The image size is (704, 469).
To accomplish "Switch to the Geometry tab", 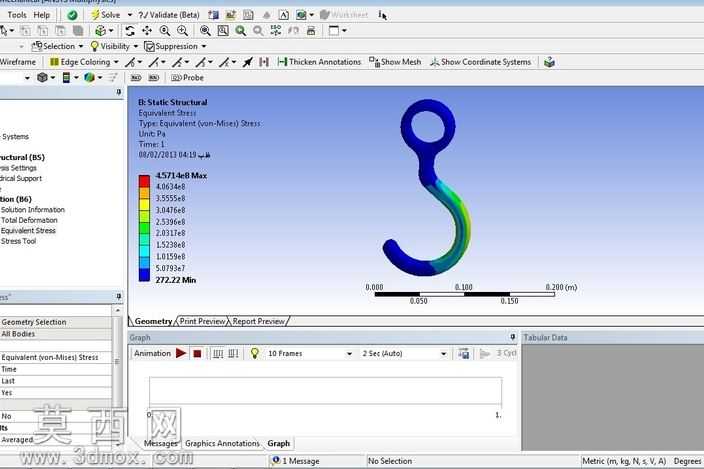I will pyautogui.click(x=153, y=321).
